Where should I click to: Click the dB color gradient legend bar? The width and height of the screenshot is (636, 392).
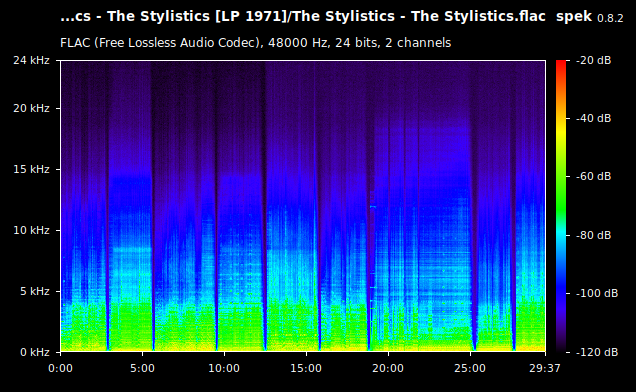click(x=561, y=206)
